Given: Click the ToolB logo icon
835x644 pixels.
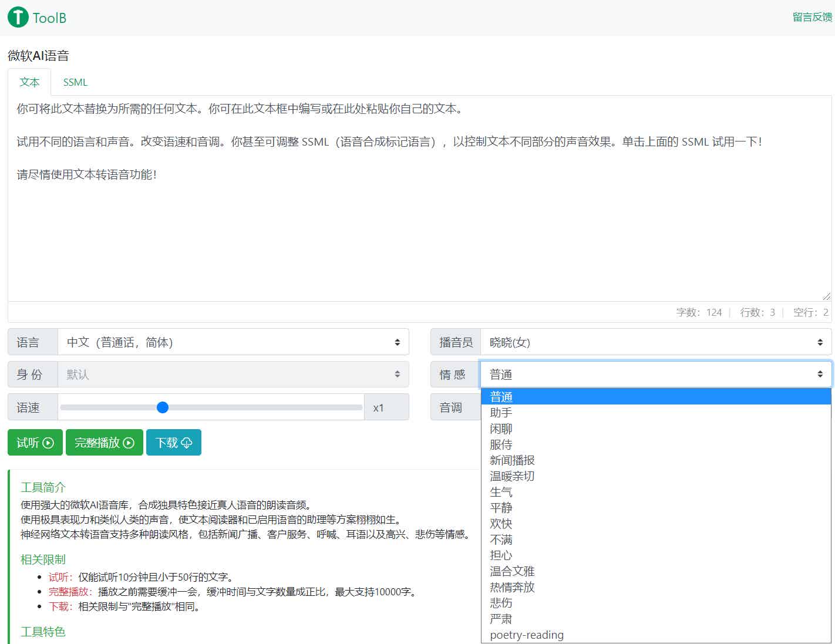Looking at the screenshot, I should coord(18,18).
